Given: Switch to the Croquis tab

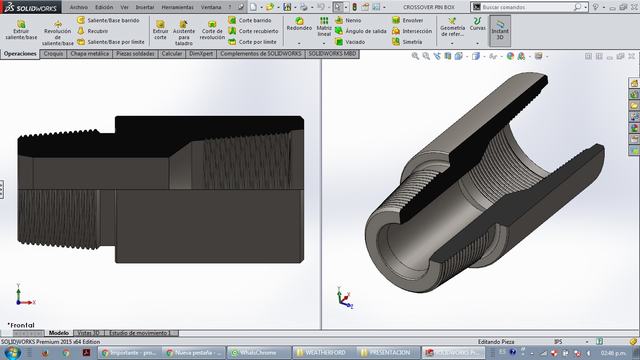Looking at the screenshot, I should point(53,54).
